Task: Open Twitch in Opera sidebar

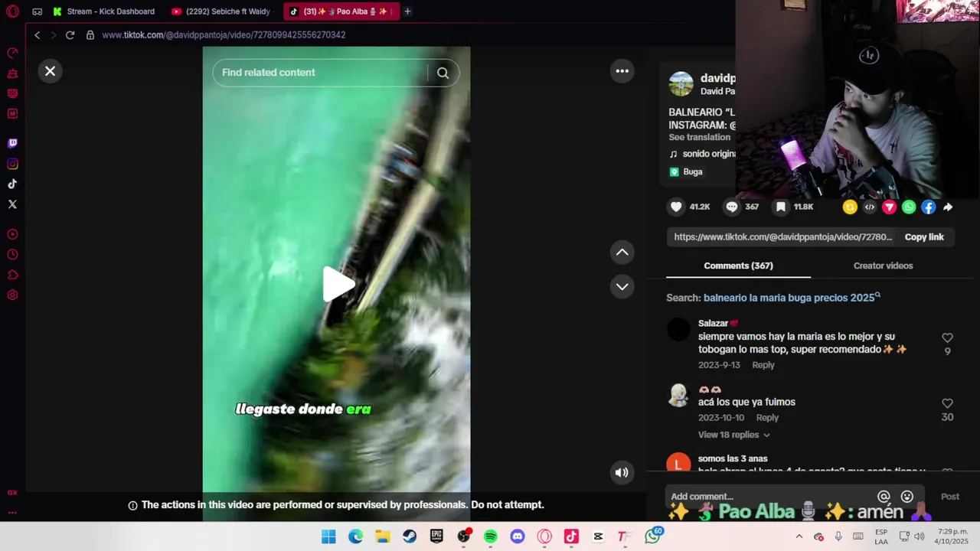Action: pos(12,143)
